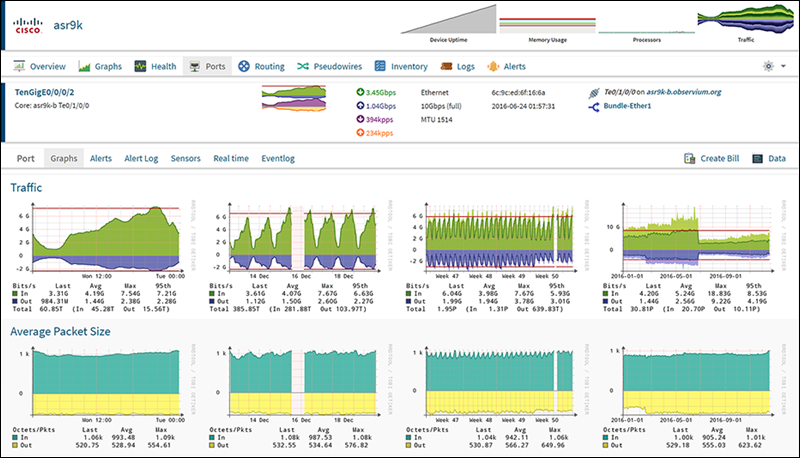Click the green inbound 3.45Gbps arrow icon
This screenshot has height=458, width=800.
click(360, 92)
